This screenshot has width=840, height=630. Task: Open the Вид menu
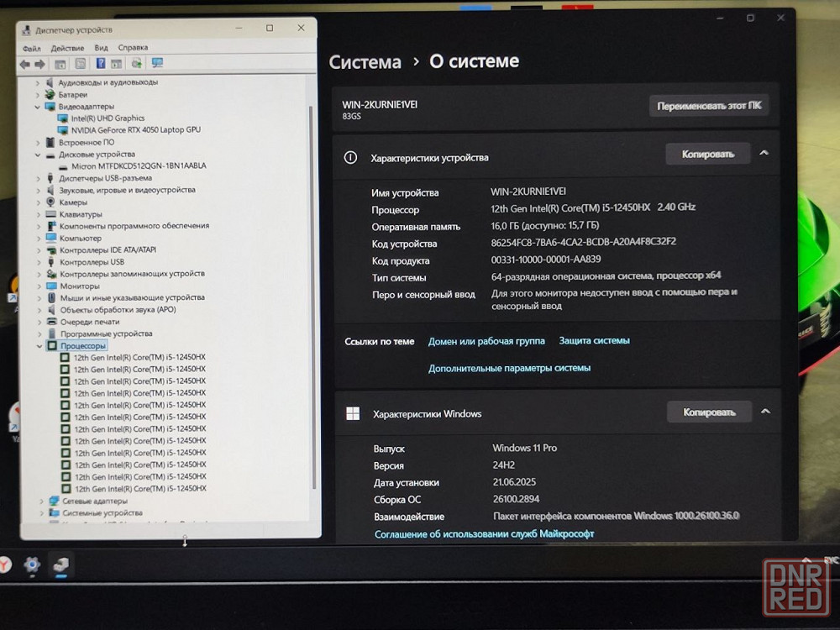[x=102, y=48]
